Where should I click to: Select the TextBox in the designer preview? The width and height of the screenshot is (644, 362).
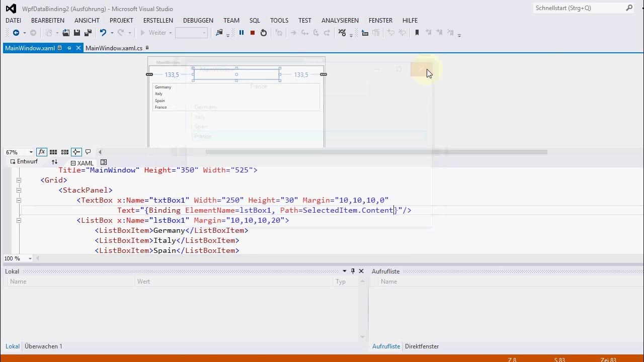click(x=236, y=74)
